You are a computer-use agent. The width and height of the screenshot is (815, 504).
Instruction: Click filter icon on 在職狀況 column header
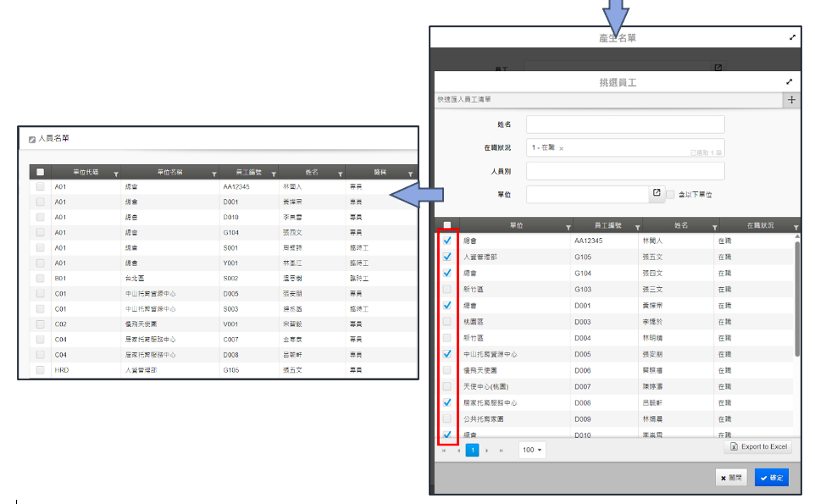tap(795, 228)
